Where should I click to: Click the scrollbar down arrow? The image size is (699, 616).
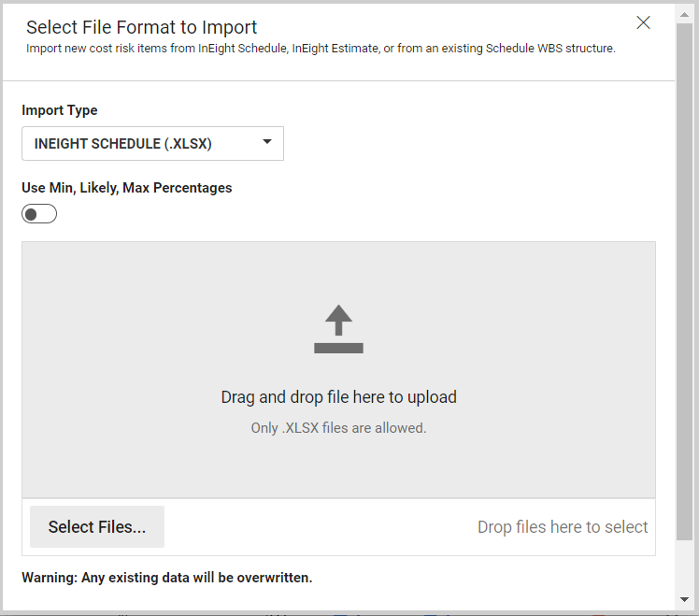(x=685, y=599)
